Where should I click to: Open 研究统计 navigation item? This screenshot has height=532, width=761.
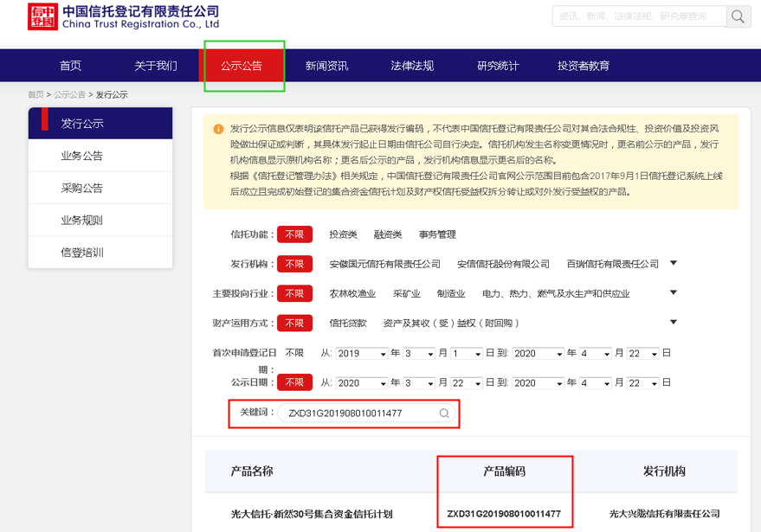tap(498, 66)
